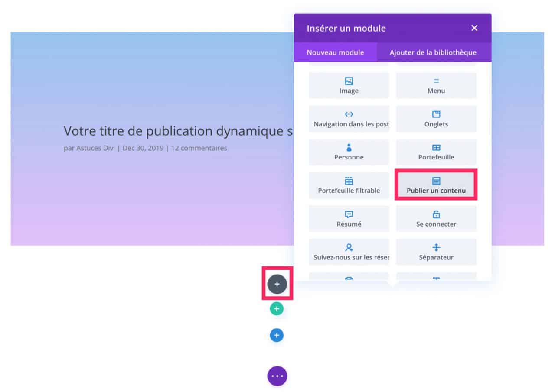Viewport: 555px width, 392px height.
Task: Click Suivez-nous sur les réseaux module
Action: (349, 252)
